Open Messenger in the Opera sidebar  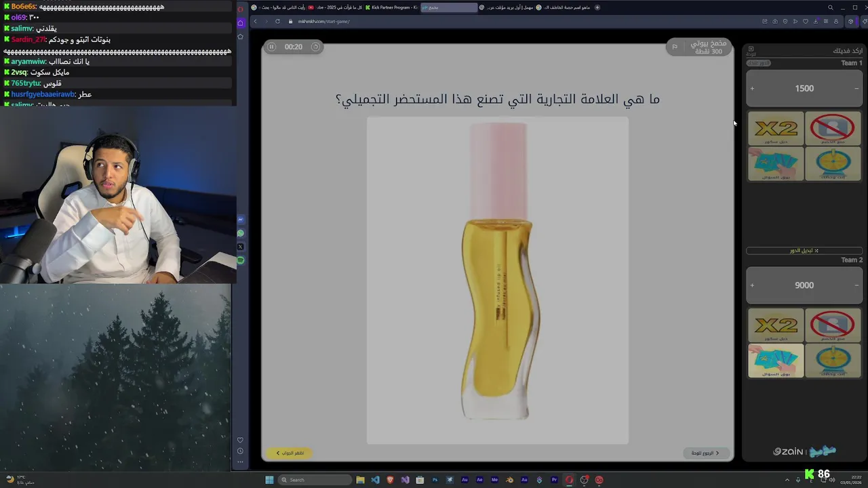tap(240, 220)
